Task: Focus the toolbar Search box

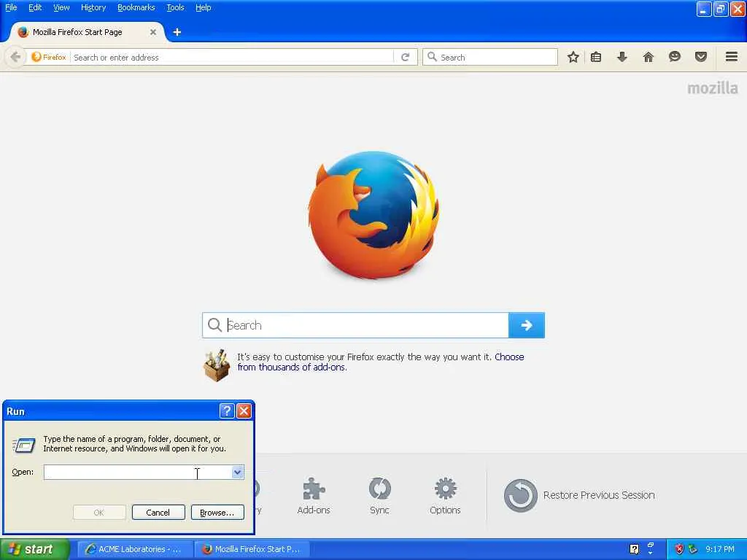Action: [490, 57]
